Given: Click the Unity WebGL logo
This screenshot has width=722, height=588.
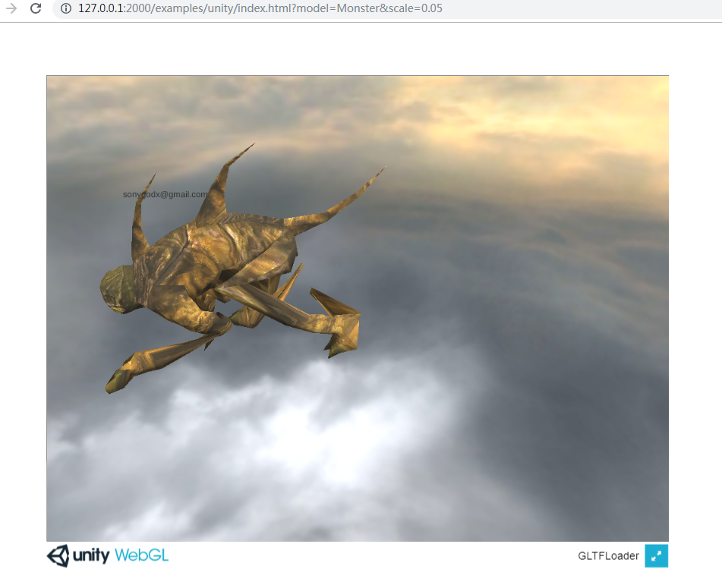Looking at the screenshot, I should click(107, 556).
